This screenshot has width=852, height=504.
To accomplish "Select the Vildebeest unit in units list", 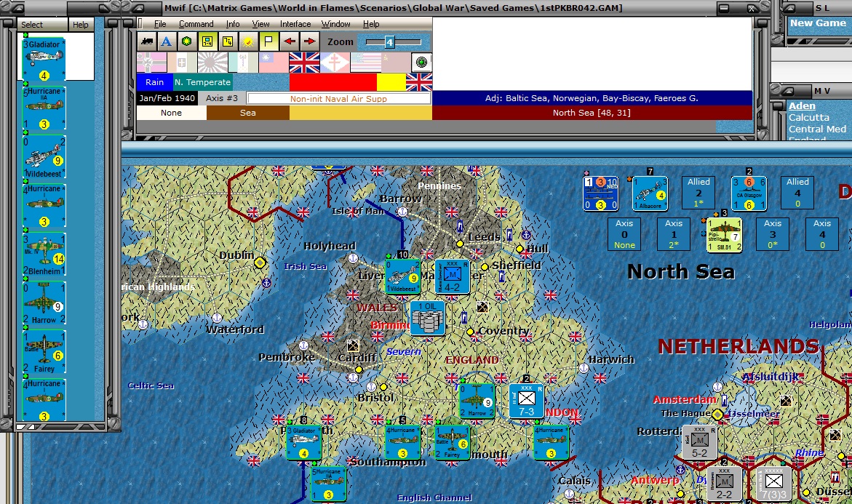I will coord(44,157).
